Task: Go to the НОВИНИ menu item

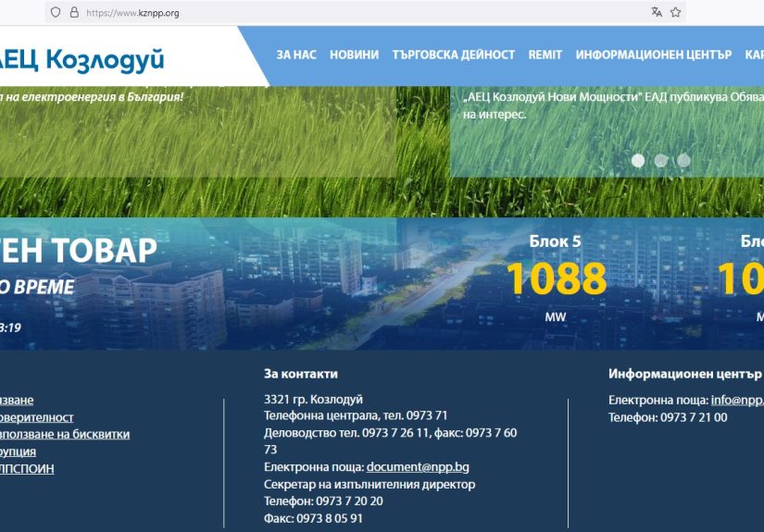Action: tap(354, 55)
